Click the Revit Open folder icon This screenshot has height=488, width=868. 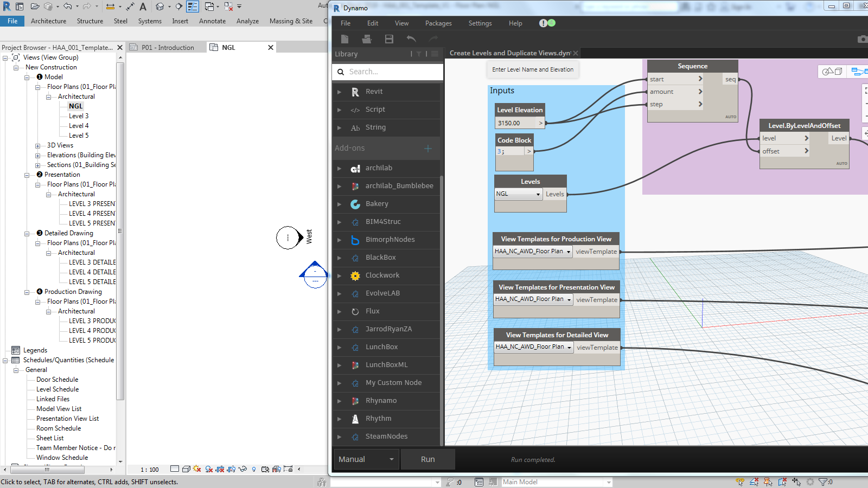(35, 7)
